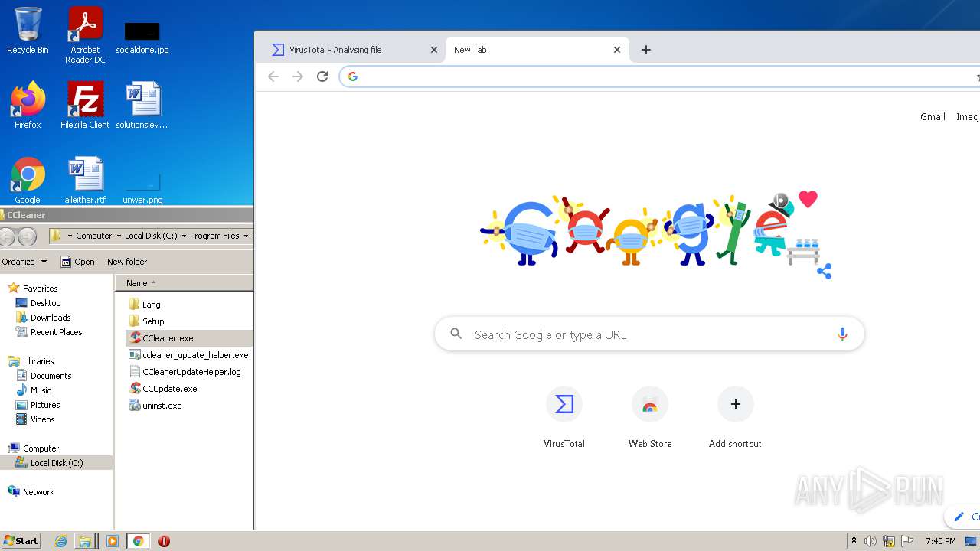The height and width of the screenshot is (551, 980).
Task: Open Gmail link
Action: click(933, 117)
